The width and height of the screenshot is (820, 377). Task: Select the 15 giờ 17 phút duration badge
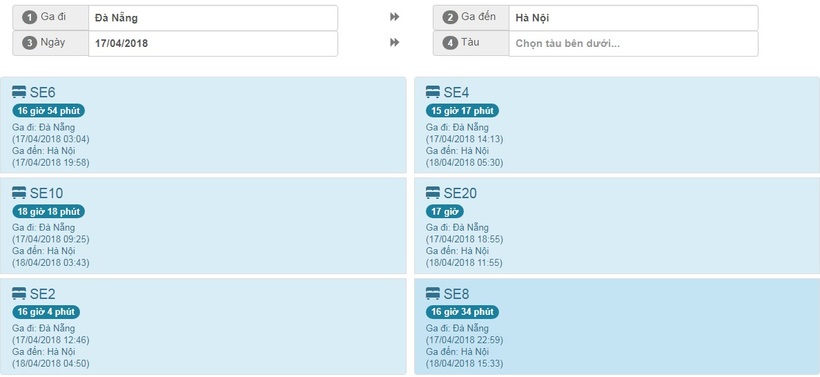point(462,111)
